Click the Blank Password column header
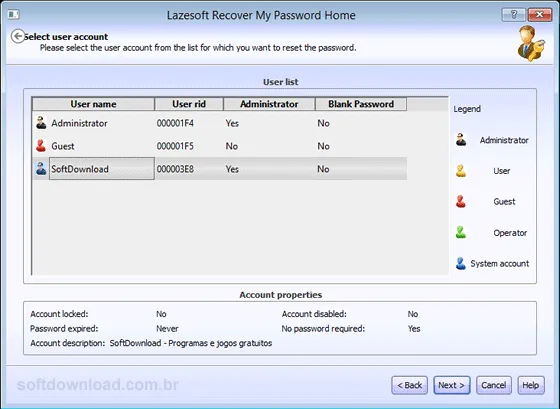This screenshot has height=409, width=560. [x=361, y=104]
